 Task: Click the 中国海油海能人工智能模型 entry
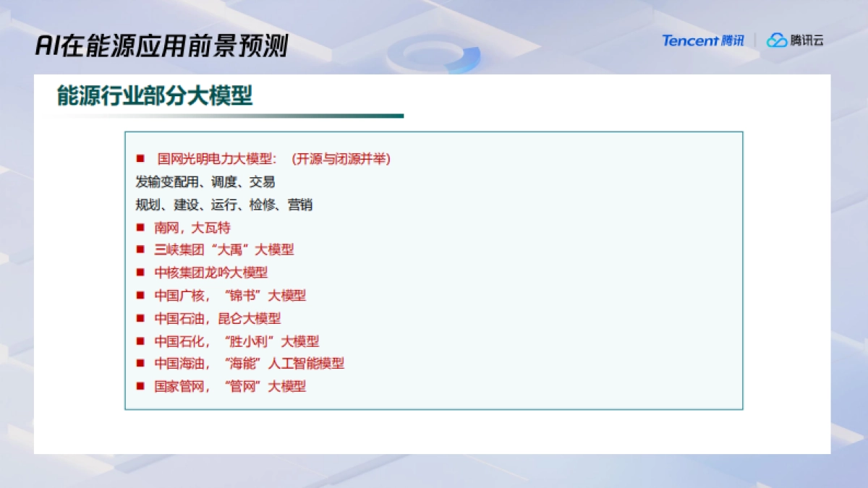247,364
